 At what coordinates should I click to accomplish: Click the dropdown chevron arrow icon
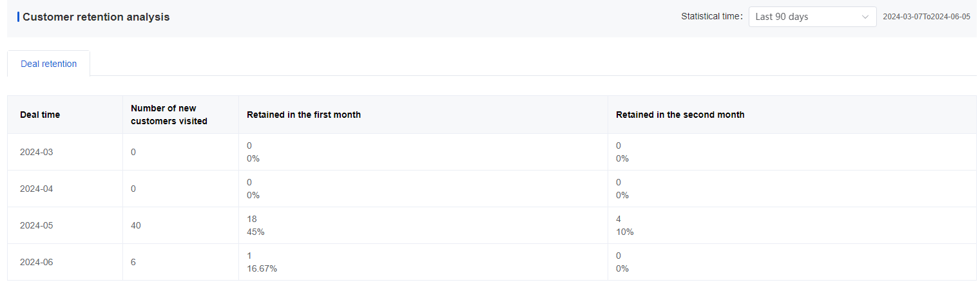865,17
